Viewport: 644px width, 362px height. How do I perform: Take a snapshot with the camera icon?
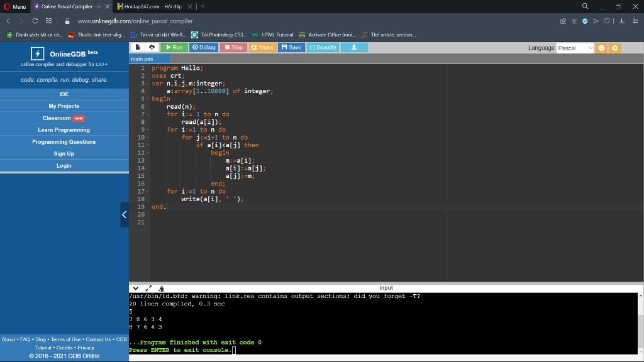[574, 21]
